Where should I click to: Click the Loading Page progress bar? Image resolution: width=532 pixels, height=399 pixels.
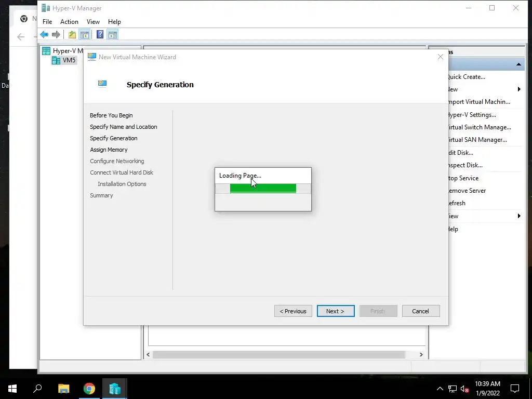[x=263, y=189]
